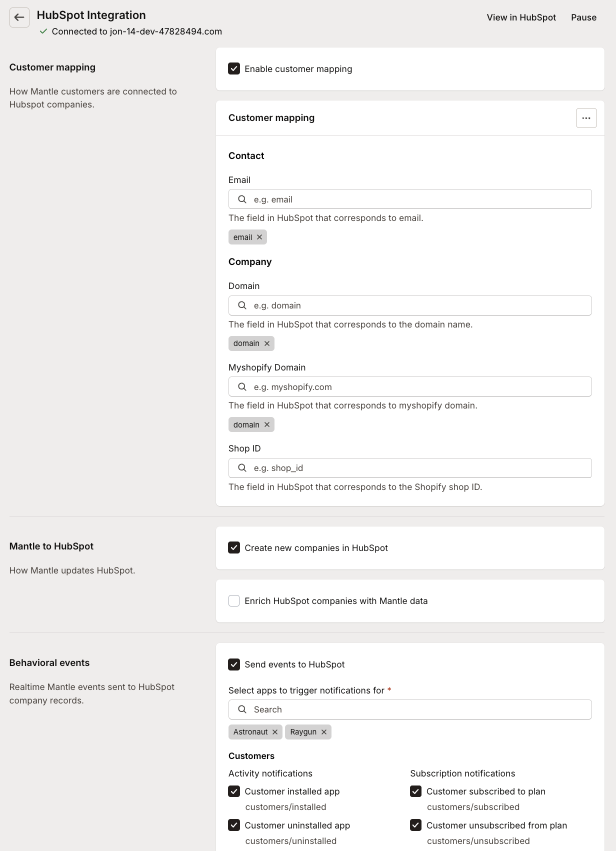Disable the "Enable customer mapping" checkbox

click(234, 69)
